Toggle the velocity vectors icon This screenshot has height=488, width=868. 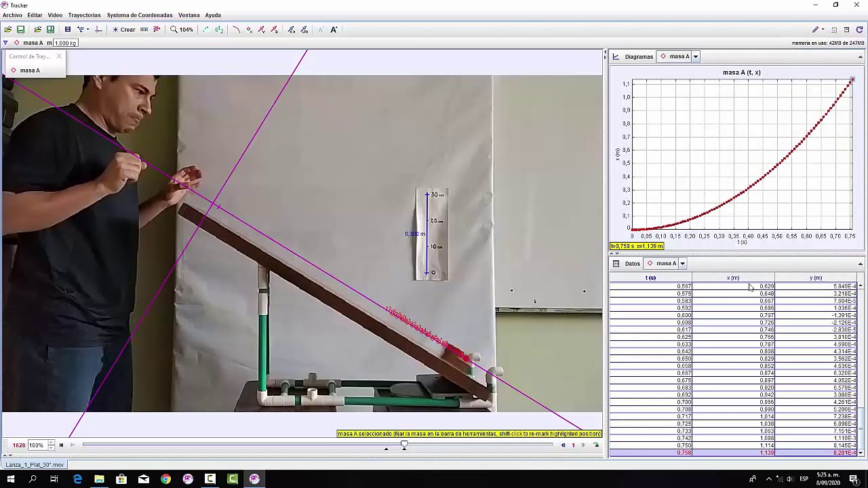point(262,30)
